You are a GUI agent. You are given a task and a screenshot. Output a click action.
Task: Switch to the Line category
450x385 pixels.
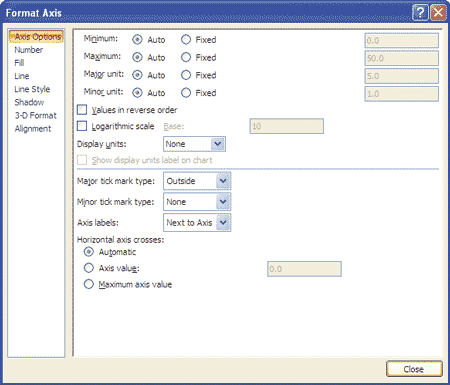click(22, 76)
